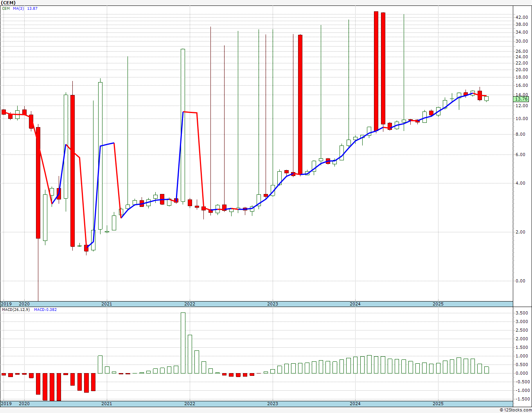The height and width of the screenshot is (413, 532).
Task: Click the MACD(26,12,9) indicator label
Action: pyautogui.click(x=16, y=310)
